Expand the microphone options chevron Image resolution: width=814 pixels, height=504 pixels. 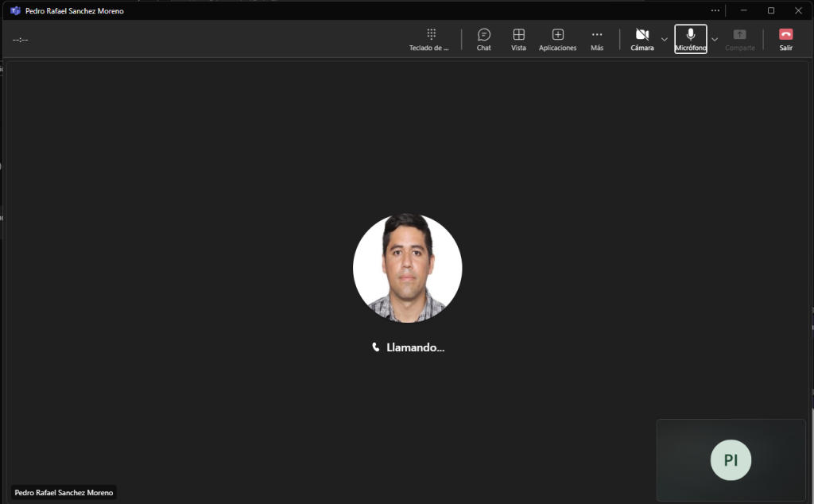(x=715, y=39)
